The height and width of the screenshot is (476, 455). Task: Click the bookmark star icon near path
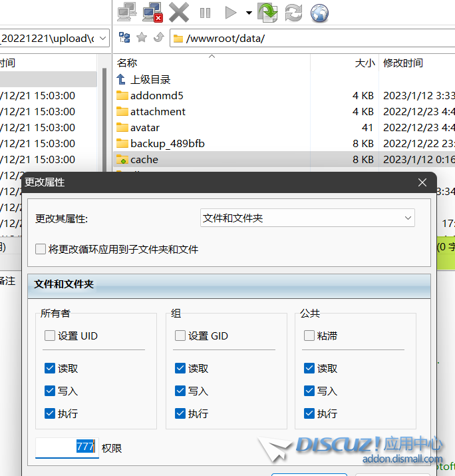pyautogui.click(x=141, y=38)
